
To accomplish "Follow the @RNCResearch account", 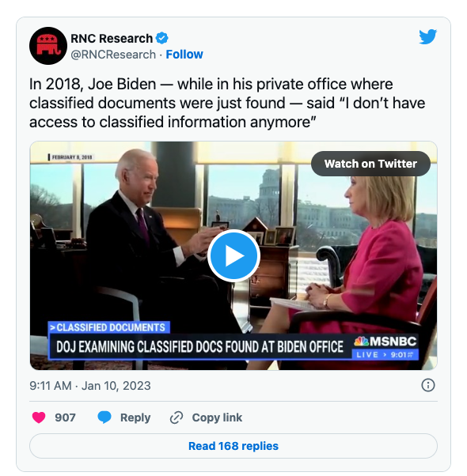I will pos(184,55).
